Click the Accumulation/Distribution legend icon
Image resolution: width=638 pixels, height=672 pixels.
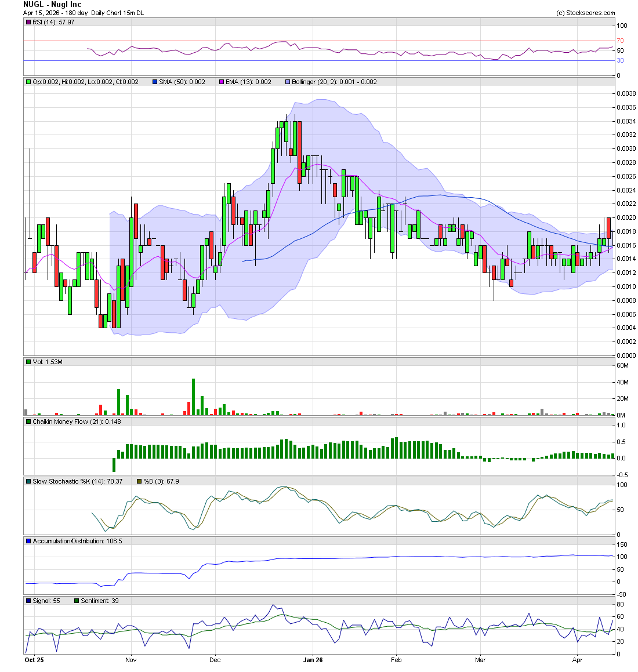[x=27, y=540]
